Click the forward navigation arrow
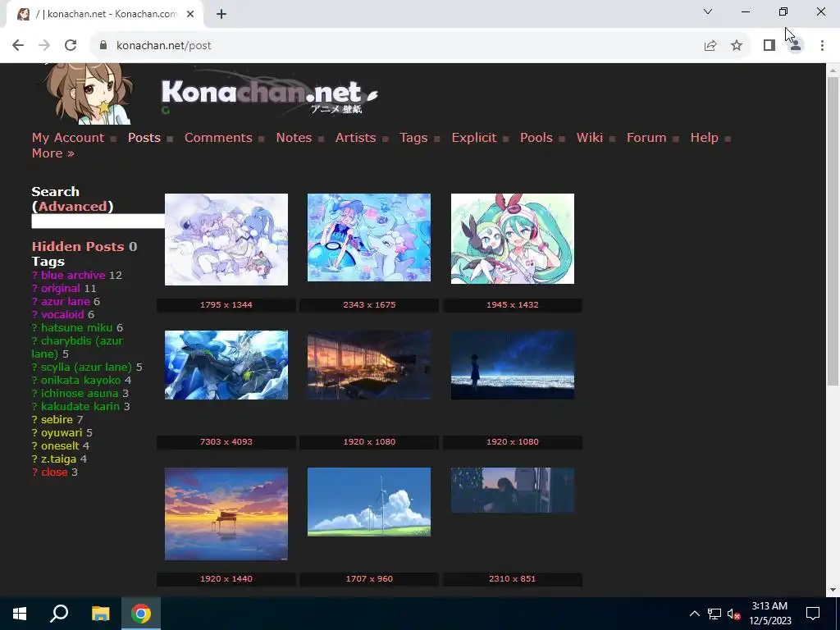This screenshot has width=840, height=630. (x=44, y=46)
